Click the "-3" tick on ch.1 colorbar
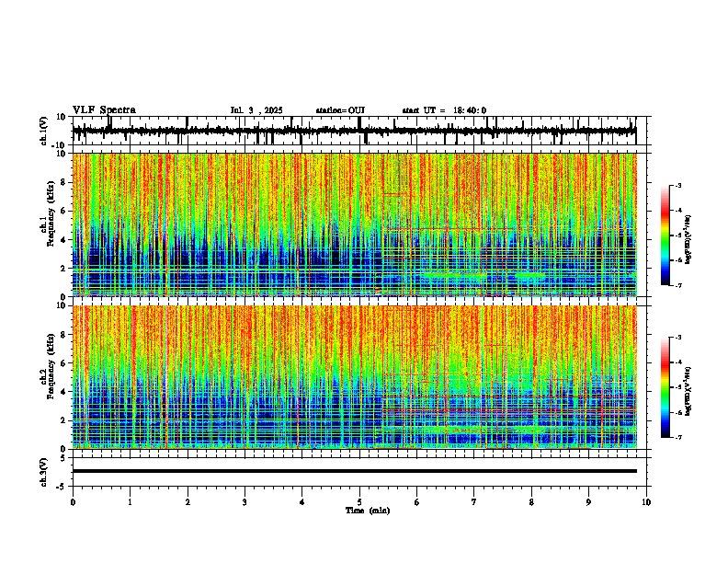 tap(677, 185)
